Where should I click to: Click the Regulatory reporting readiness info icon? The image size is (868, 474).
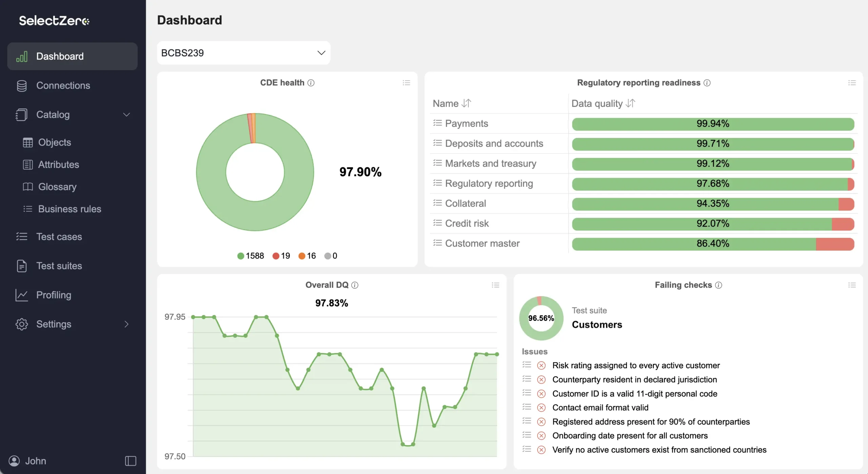point(707,83)
